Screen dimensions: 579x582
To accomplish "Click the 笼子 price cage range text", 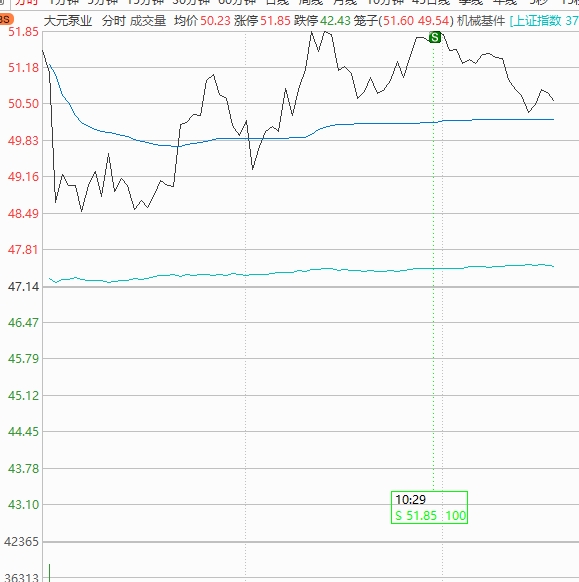I will [x=404, y=21].
